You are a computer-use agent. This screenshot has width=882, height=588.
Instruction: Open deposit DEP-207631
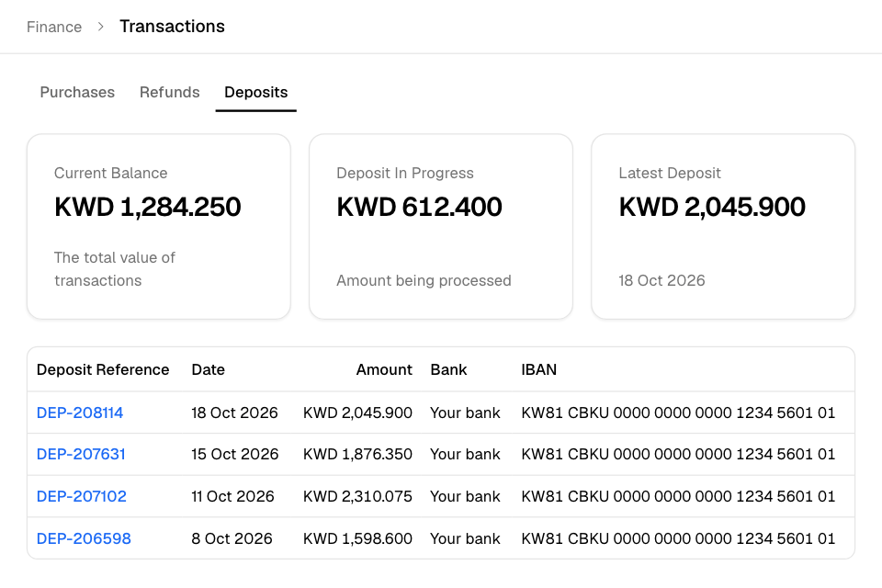click(x=81, y=454)
